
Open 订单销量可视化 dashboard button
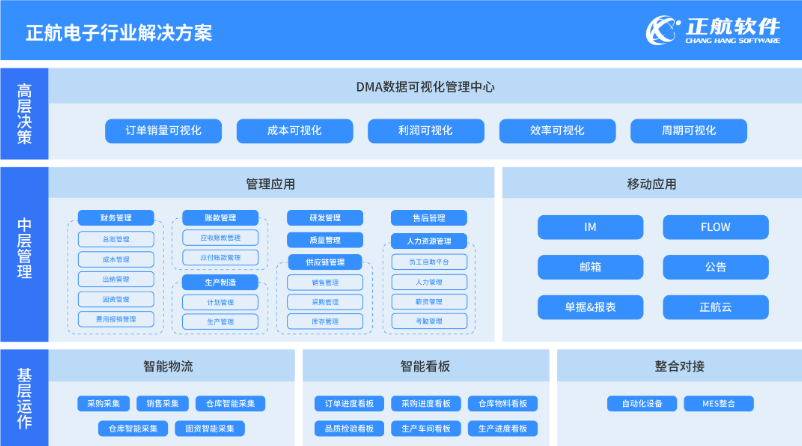164,131
